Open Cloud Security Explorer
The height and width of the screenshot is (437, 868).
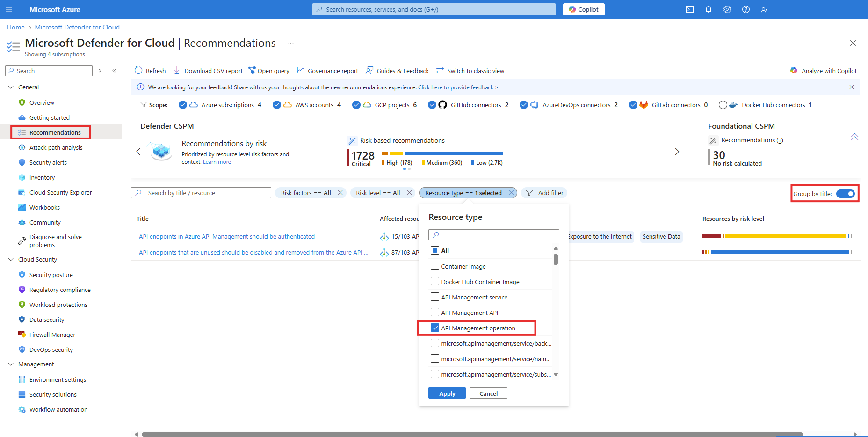pos(60,192)
